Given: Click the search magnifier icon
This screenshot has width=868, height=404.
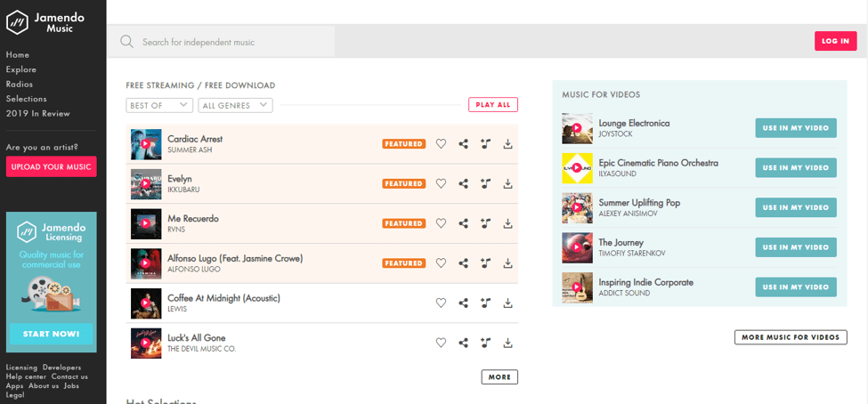Looking at the screenshot, I should pos(126,42).
